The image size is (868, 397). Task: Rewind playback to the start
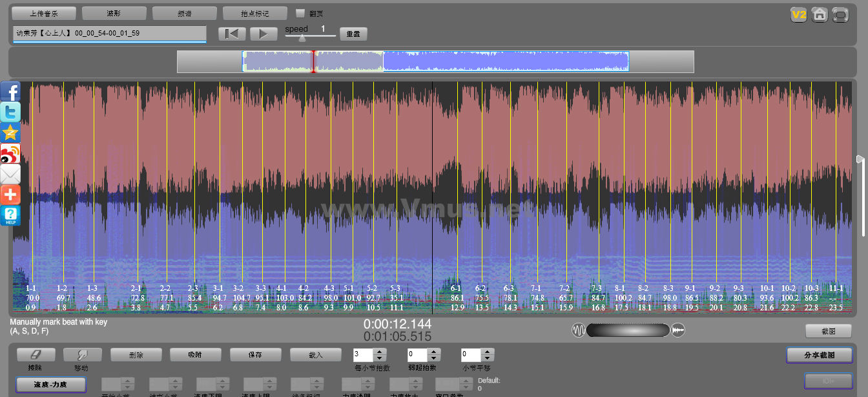232,34
